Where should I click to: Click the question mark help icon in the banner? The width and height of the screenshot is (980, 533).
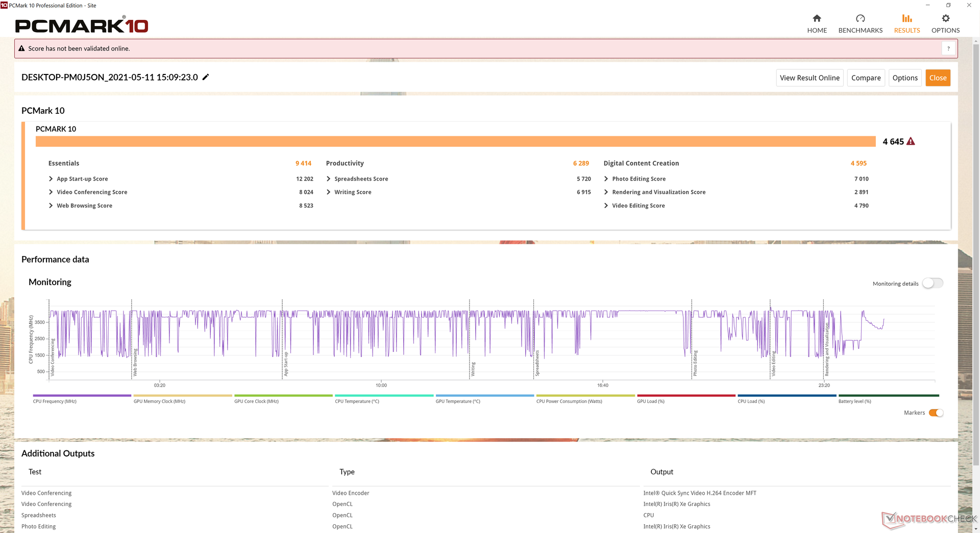pyautogui.click(x=948, y=48)
